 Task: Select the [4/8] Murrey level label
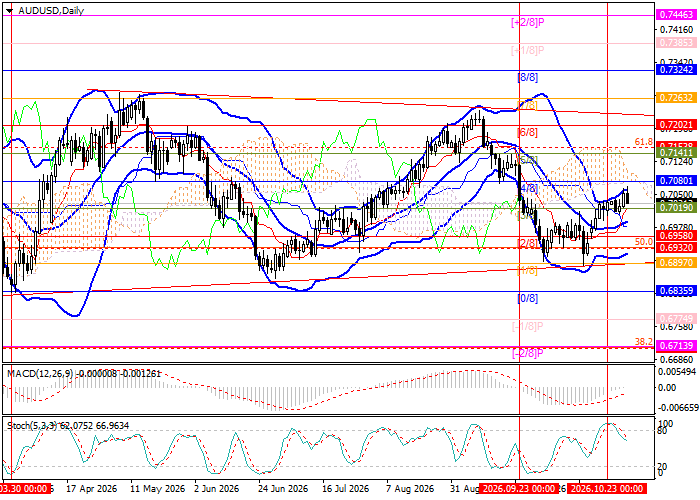point(527,188)
